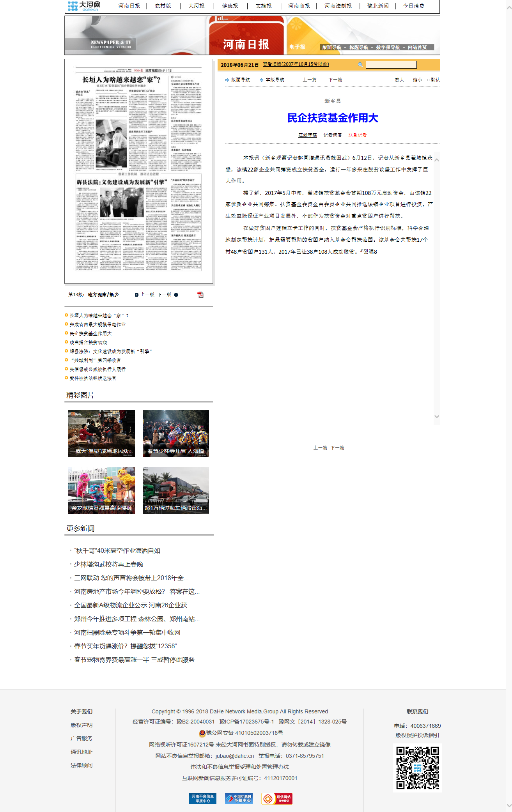
Task: Click the red 联系记者 link
Action: [358, 135]
